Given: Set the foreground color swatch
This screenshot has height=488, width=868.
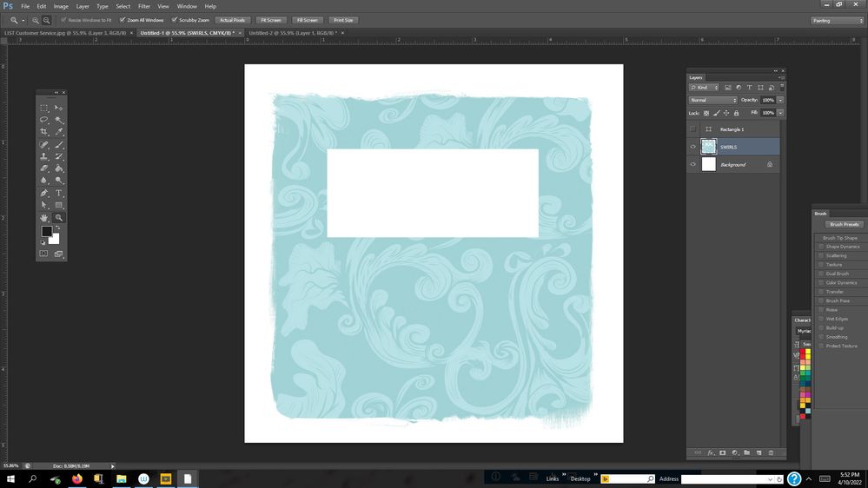Looking at the screenshot, I should click(x=47, y=231).
